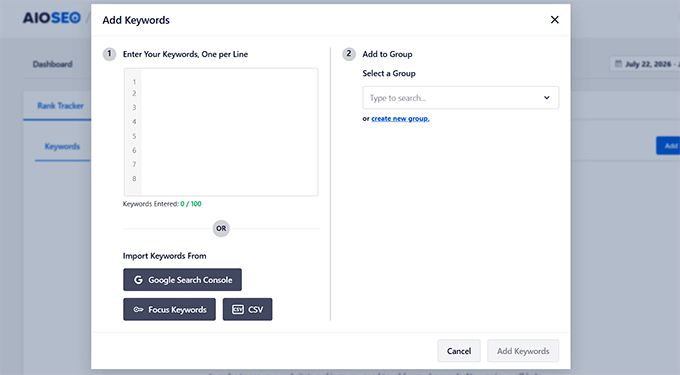This screenshot has height=375, width=680.
Task: Import keywords from Focus Keywords
Action: pos(169,309)
